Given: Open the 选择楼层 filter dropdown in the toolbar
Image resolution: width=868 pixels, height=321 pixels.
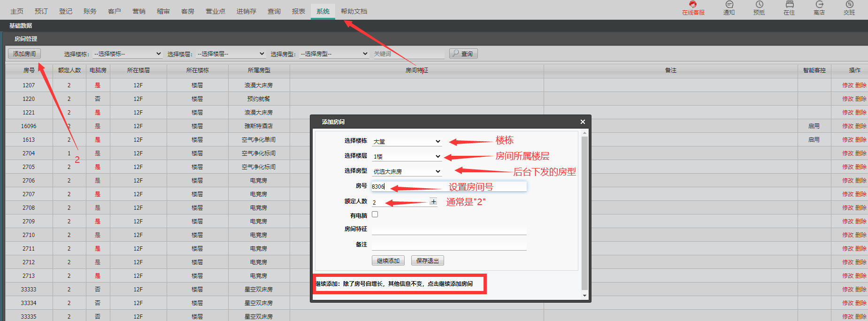Looking at the screenshot, I should (x=230, y=54).
